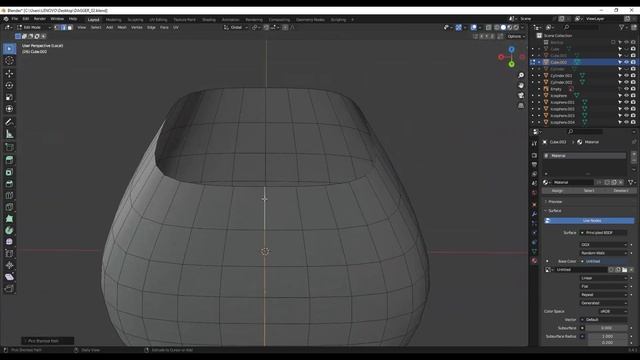640x360 pixels.
Task: Switch to rendered viewport shading
Action: click(516, 27)
